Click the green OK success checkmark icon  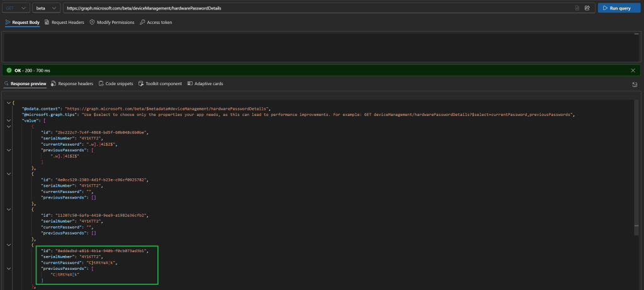click(x=9, y=71)
